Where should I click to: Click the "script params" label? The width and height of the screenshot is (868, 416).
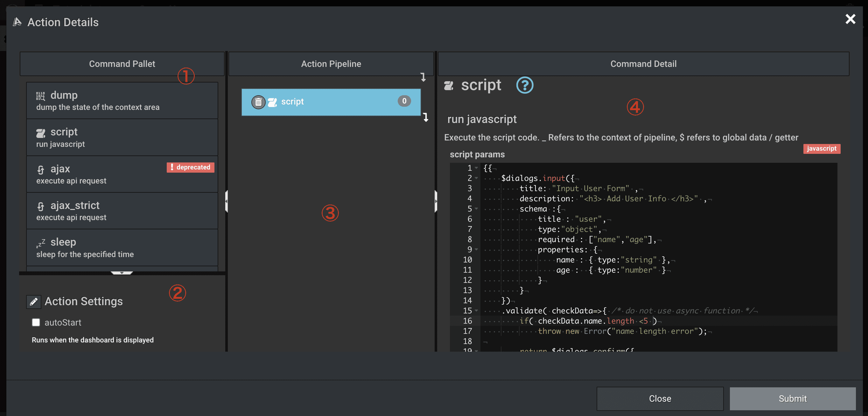tap(477, 154)
